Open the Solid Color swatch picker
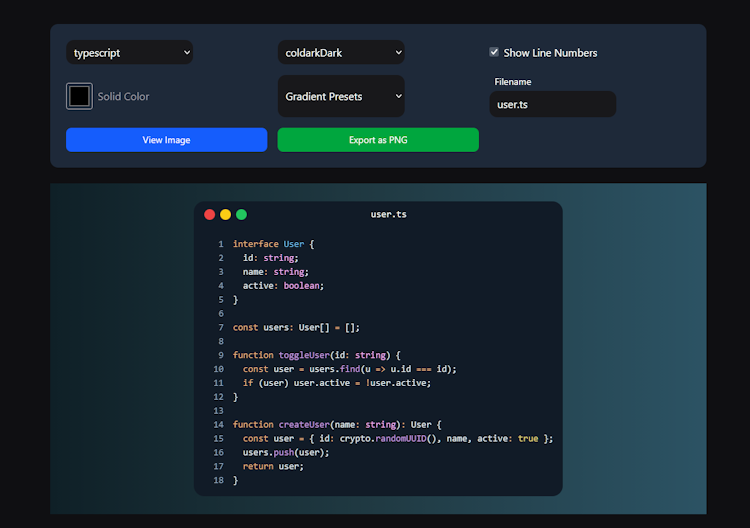Screen dimensions: 750x528 tap(79, 96)
